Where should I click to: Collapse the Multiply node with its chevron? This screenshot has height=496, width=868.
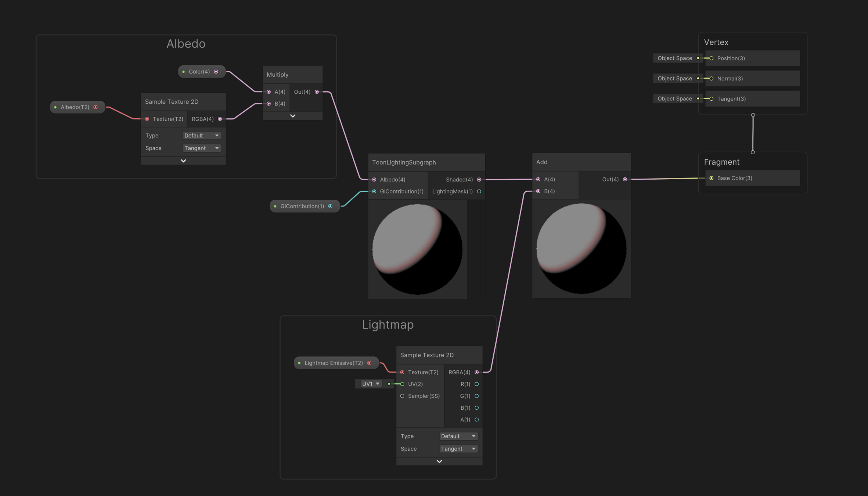tap(293, 116)
